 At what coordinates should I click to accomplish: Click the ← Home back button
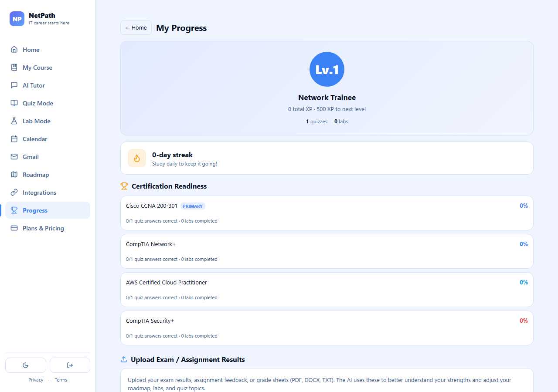click(x=136, y=27)
